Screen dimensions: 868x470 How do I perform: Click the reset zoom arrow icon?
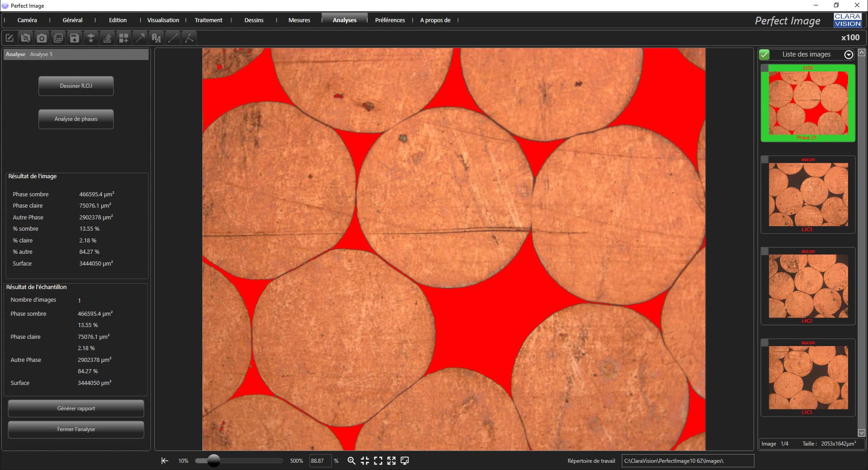pos(165,461)
